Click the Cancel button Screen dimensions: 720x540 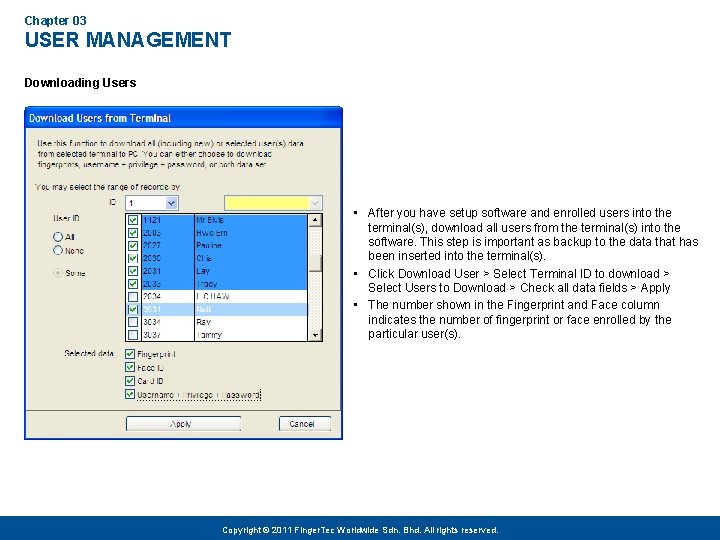coord(305,424)
